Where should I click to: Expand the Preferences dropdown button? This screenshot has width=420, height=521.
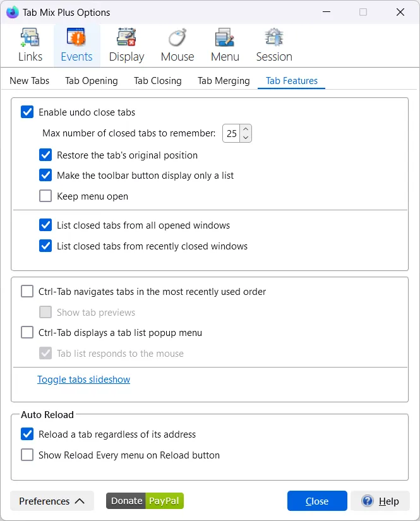(52, 501)
